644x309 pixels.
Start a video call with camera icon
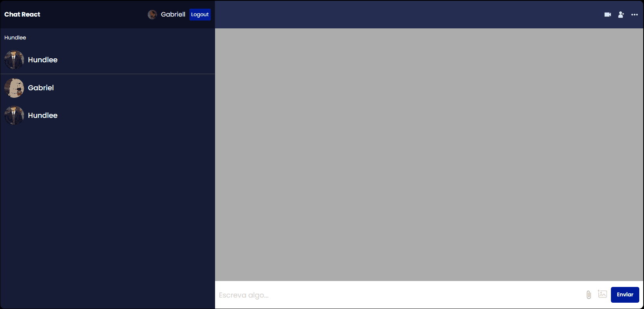pyautogui.click(x=608, y=15)
